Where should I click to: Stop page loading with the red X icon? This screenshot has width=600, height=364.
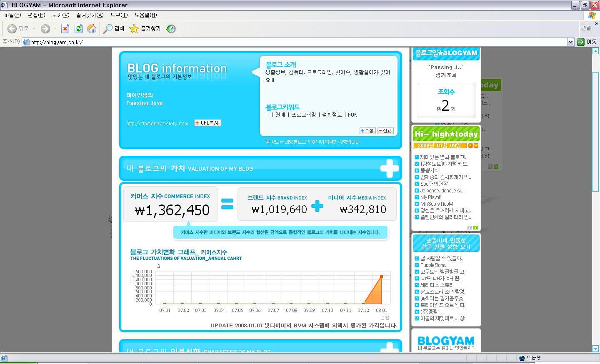65,28
